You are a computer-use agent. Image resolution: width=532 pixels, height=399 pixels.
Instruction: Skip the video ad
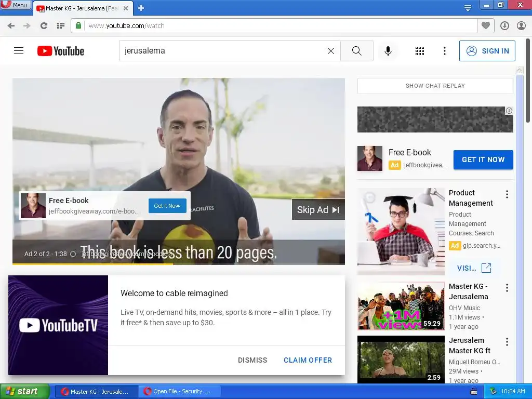318,210
